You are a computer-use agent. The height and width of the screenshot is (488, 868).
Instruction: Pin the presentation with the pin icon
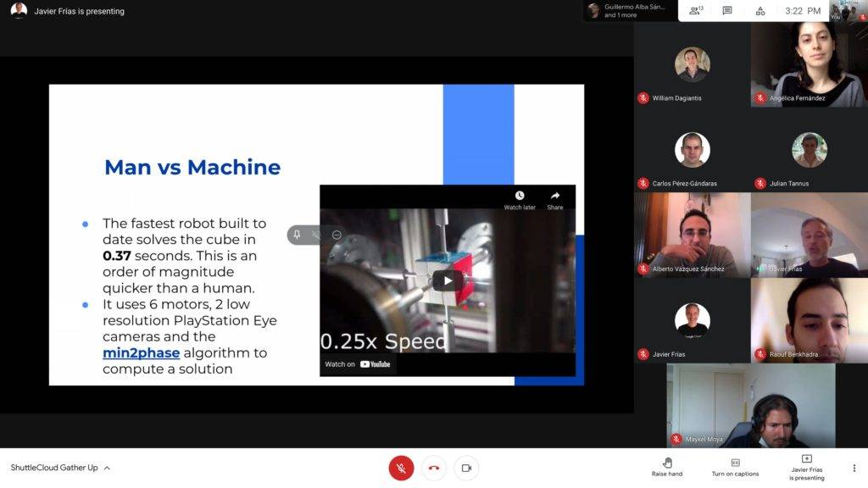click(x=297, y=235)
